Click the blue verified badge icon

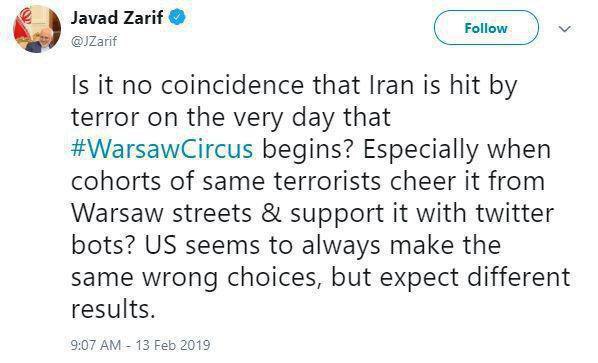click(177, 18)
